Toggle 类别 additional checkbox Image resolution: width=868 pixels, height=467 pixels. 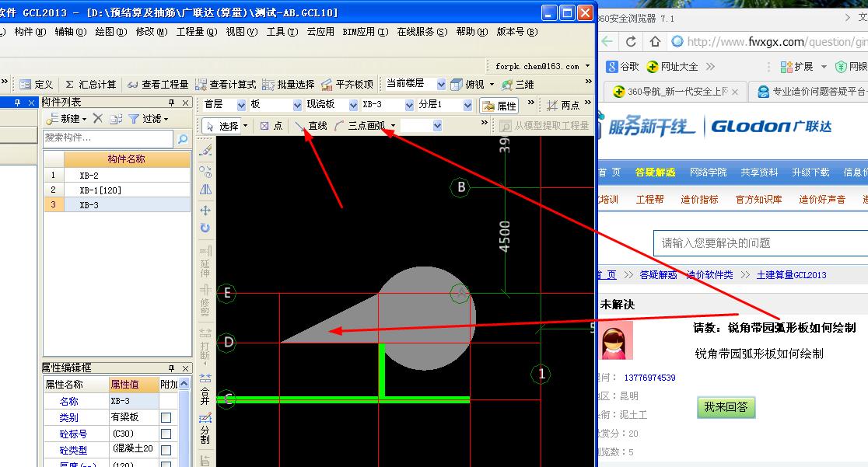166,417
